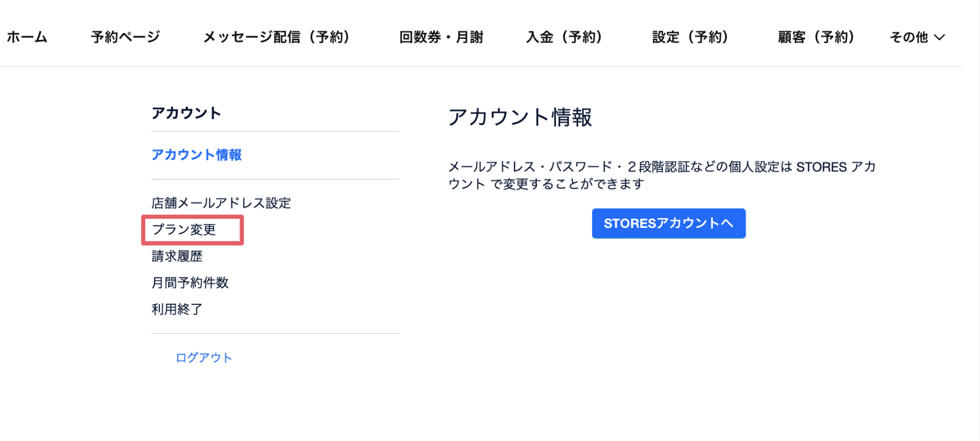Open the 予約ページ navigation item
980x441 pixels.
click(x=126, y=38)
